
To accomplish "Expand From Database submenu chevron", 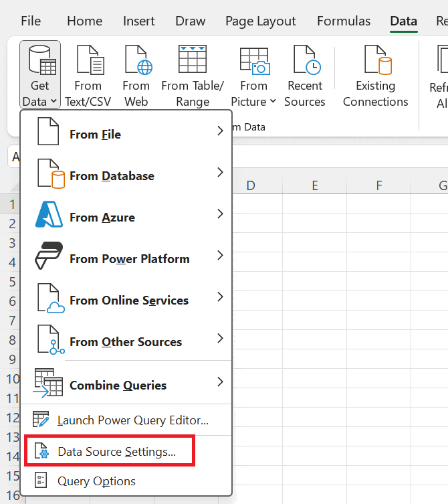I will [220, 172].
